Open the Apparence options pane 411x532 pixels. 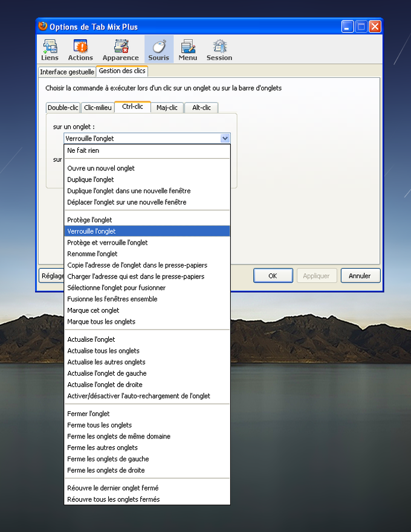click(121, 50)
